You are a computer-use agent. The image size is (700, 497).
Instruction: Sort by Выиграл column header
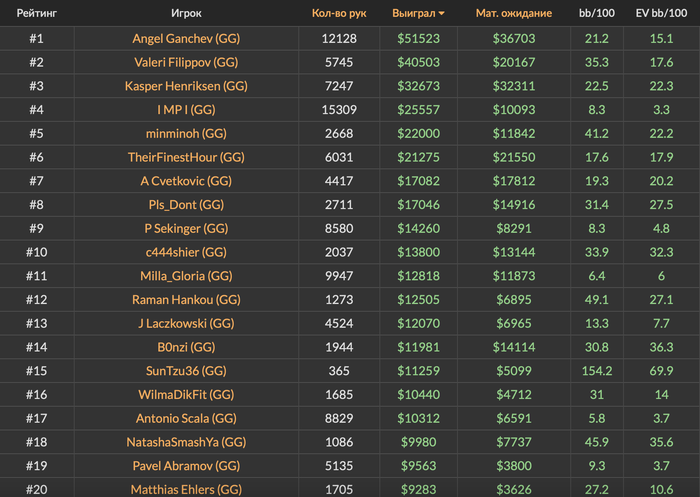(x=413, y=13)
